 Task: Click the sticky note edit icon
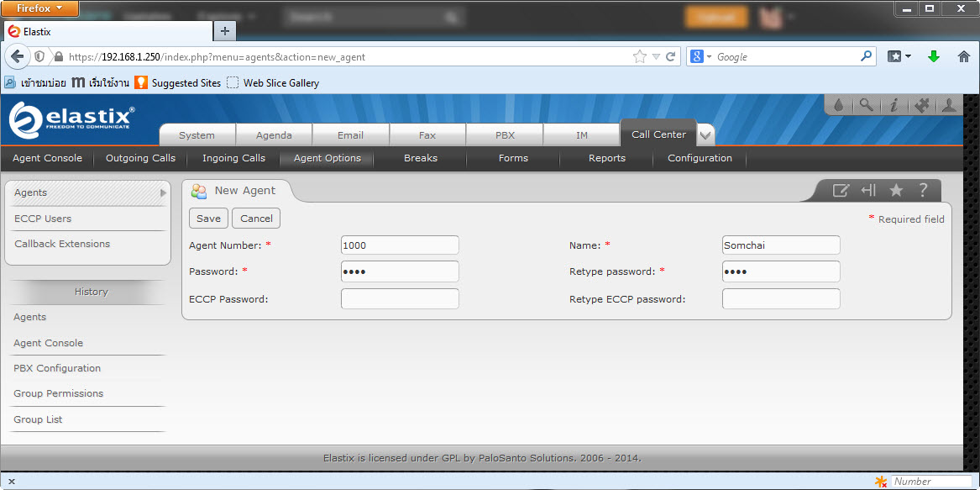tap(840, 190)
